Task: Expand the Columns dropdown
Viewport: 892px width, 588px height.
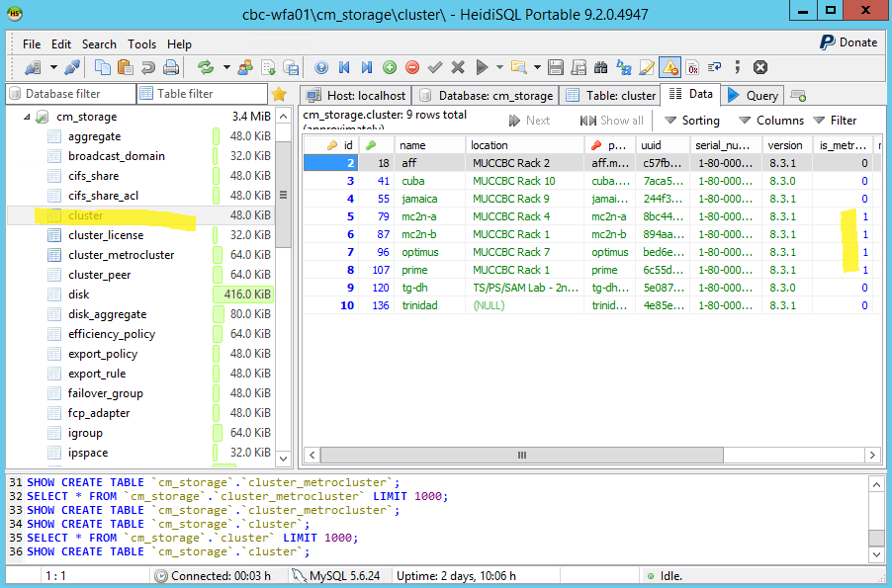Action: point(770,121)
